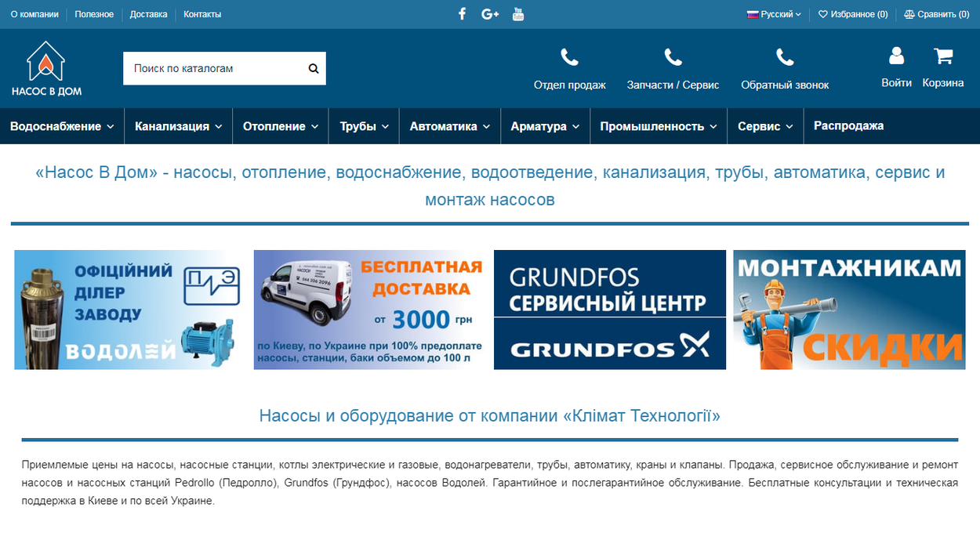Expand the Промышленность menu
Screen dimensions: 980x558
pos(659,126)
